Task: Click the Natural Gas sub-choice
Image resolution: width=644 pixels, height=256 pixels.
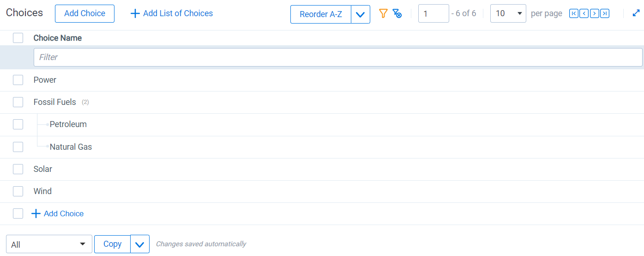Action: tap(71, 147)
